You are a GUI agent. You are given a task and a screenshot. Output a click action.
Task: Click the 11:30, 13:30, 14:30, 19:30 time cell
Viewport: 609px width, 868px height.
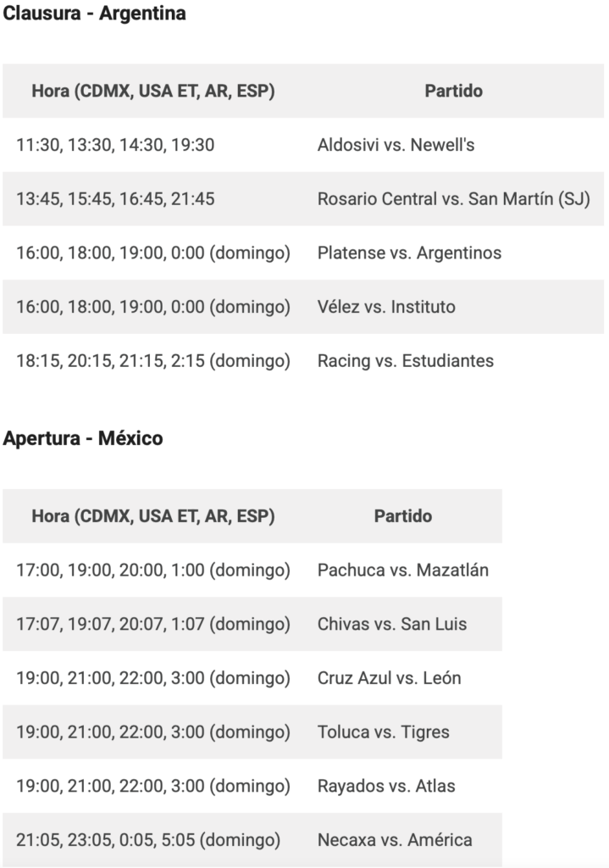pos(115,145)
